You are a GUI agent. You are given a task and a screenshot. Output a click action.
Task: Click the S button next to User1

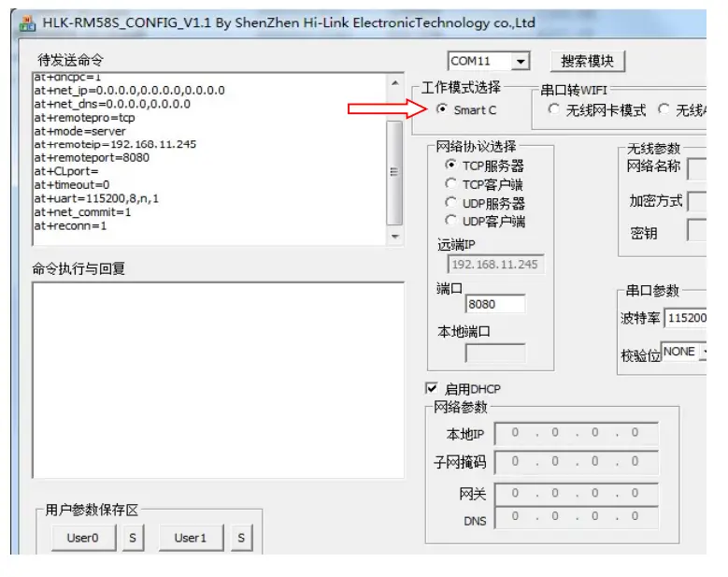click(241, 538)
